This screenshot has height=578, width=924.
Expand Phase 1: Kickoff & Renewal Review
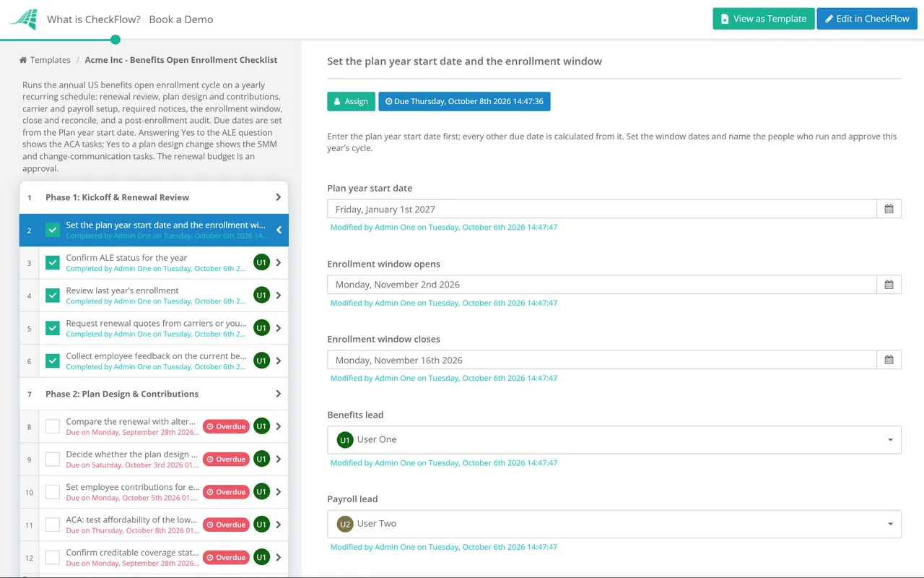[x=279, y=197]
